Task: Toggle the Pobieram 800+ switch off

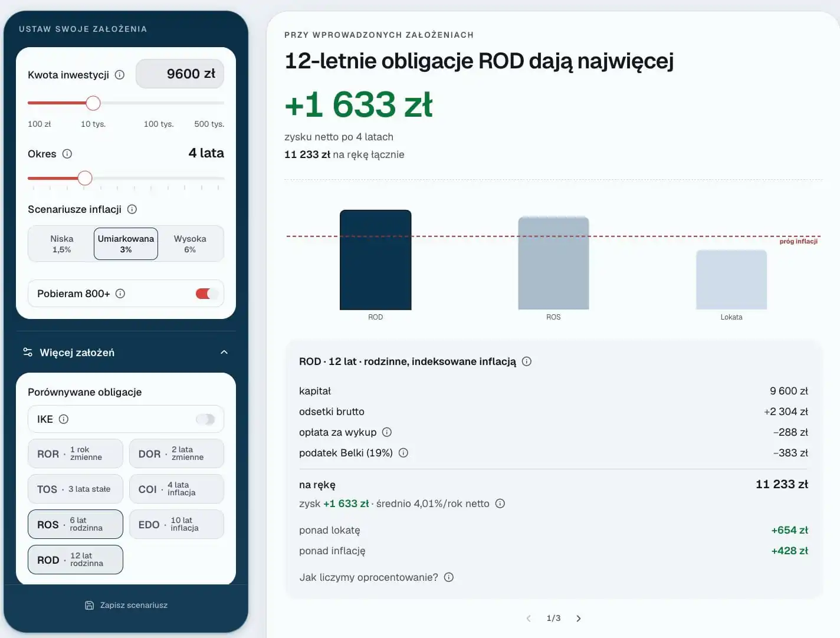Action: (206, 294)
